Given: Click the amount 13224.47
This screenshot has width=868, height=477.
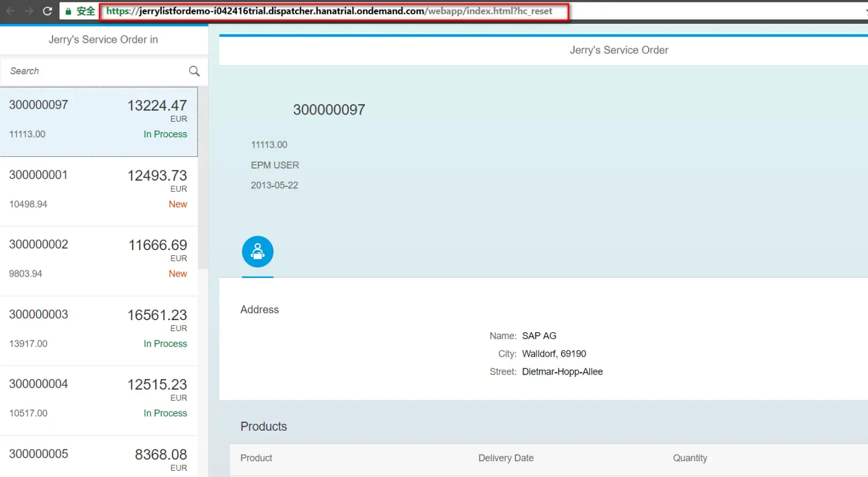Looking at the screenshot, I should [x=157, y=105].
